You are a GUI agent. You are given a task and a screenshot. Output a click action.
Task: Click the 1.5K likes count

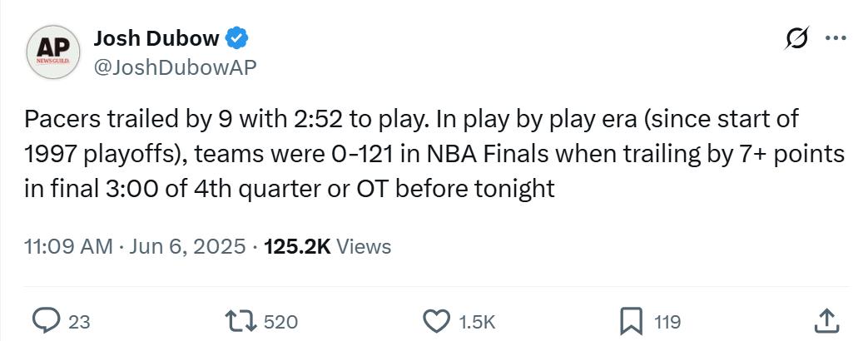(477, 322)
